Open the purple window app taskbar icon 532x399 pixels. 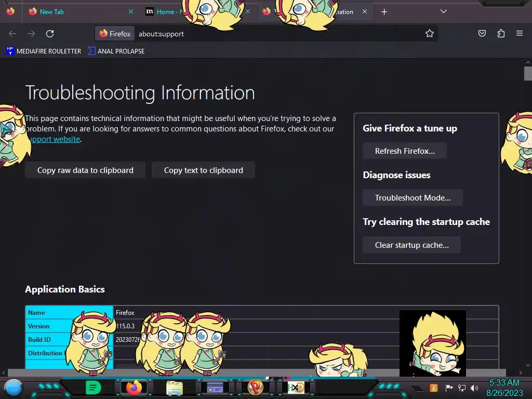215,388
